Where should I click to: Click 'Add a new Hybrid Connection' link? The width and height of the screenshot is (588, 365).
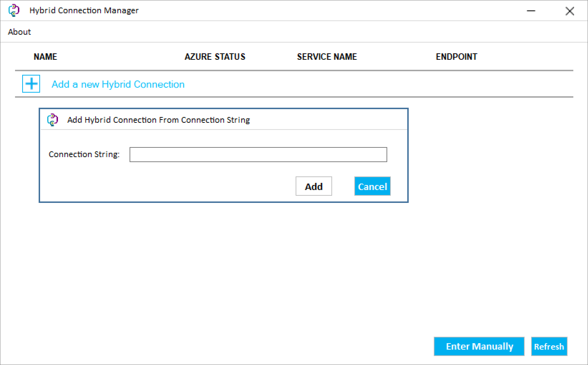(x=118, y=84)
